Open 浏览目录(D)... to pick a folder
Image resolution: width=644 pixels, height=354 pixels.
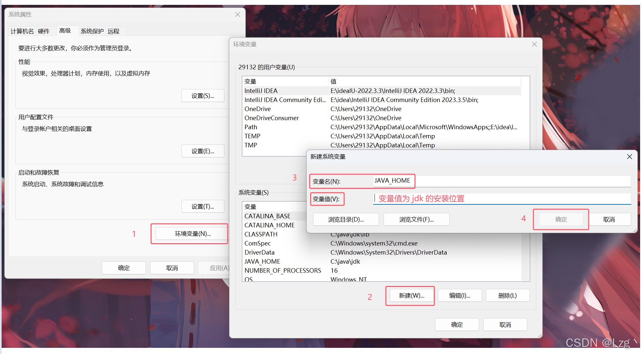(346, 219)
